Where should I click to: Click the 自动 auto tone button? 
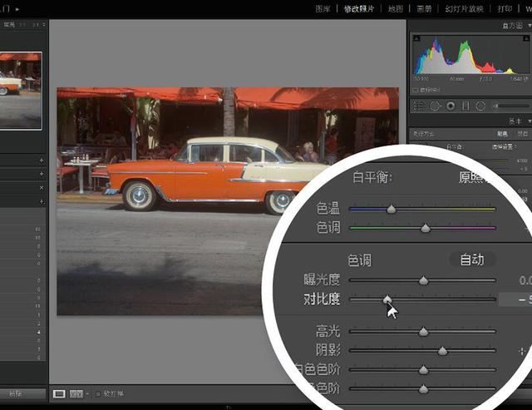(x=471, y=260)
